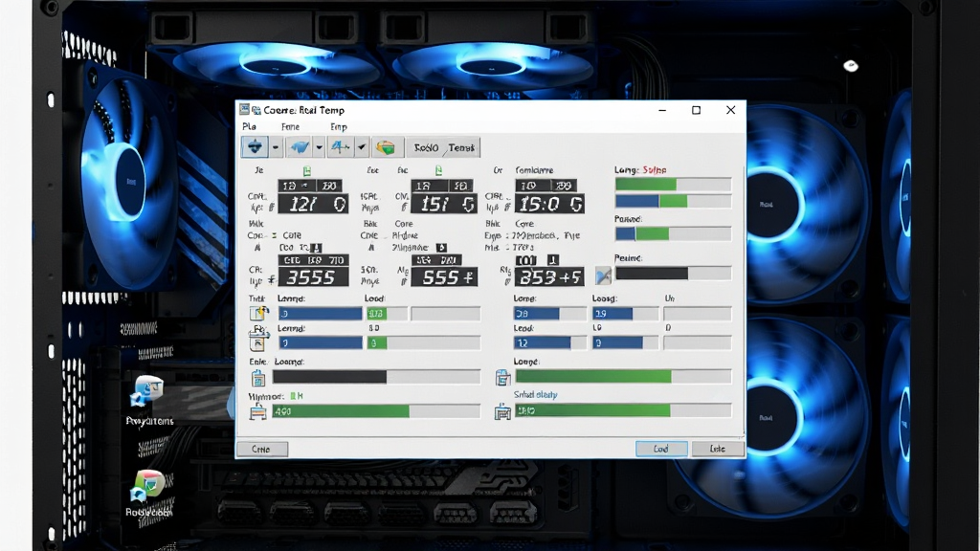Click the 15:0 temperature readout
The width and height of the screenshot is (980, 551).
pyautogui.click(x=549, y=204)
